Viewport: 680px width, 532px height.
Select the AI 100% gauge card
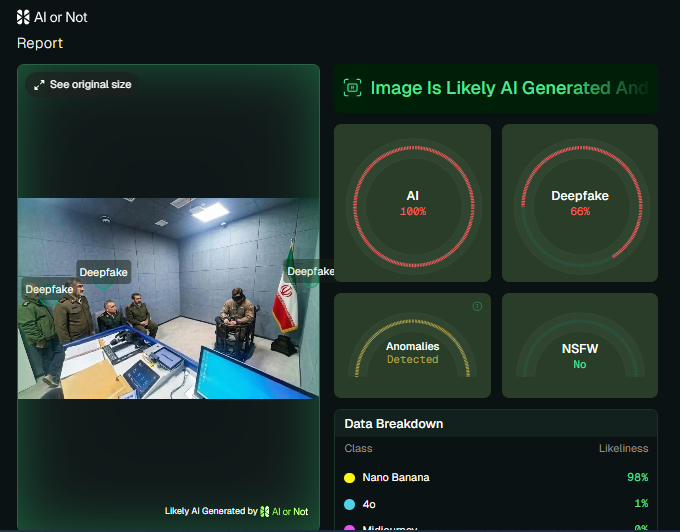412,203
